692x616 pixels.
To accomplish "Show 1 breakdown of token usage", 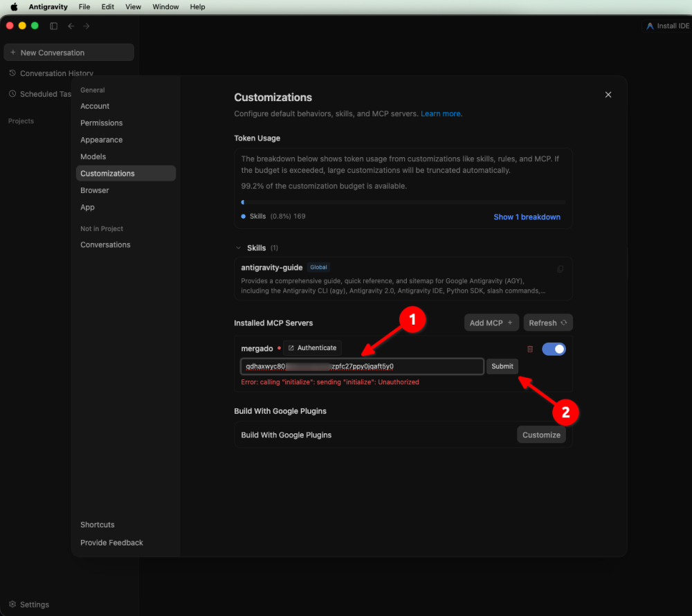I will pos(527,217).
